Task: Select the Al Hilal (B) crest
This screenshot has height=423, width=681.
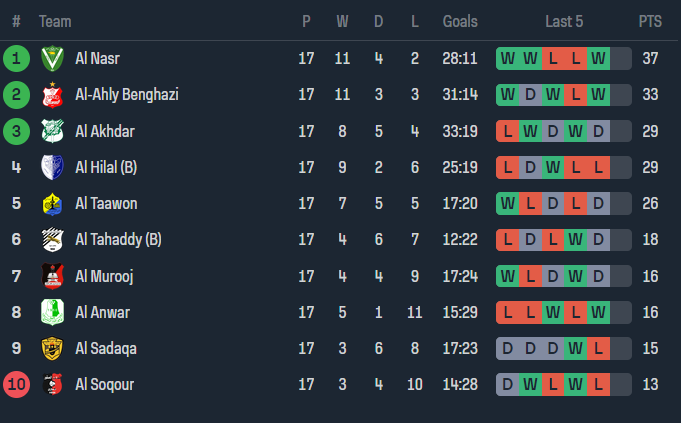Action: coord(52,167)
